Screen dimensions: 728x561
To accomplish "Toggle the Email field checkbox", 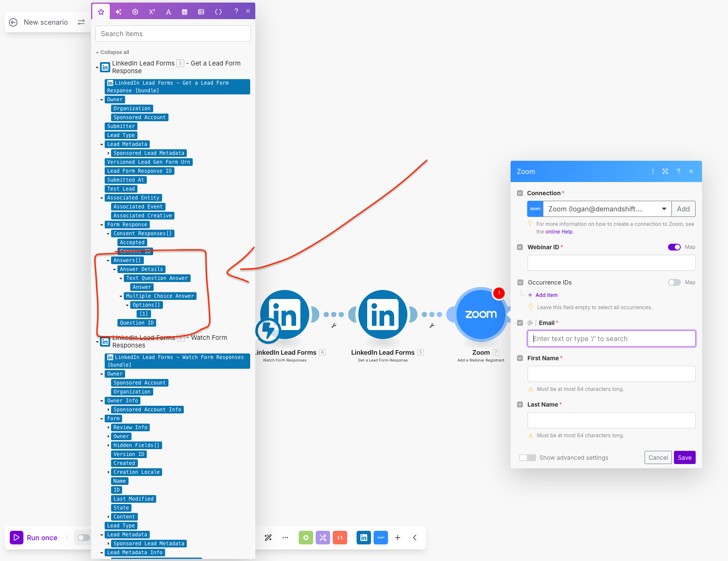I will click(x=520, y=323).
